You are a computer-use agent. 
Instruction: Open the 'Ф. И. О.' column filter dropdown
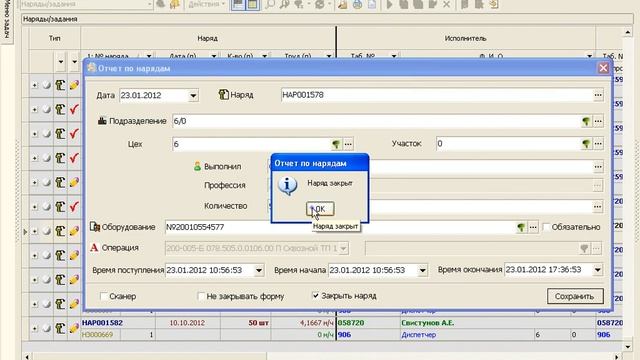pos(589,56)
